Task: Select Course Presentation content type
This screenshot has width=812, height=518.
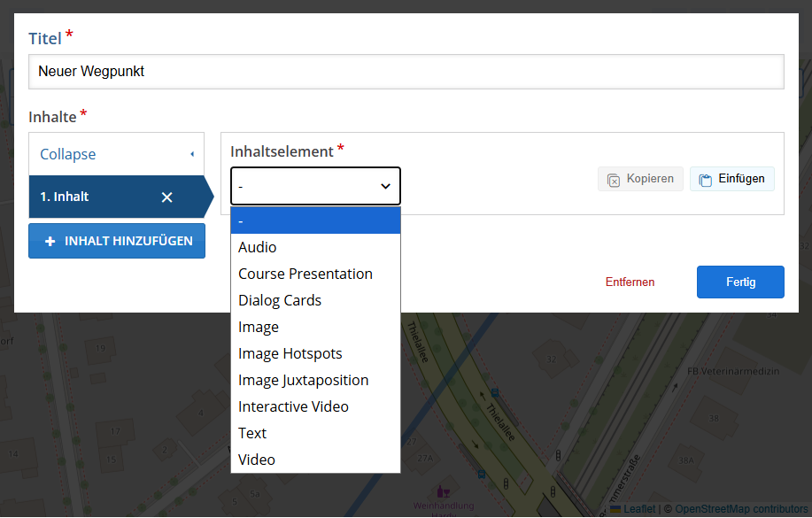Action: coord(305,274)
